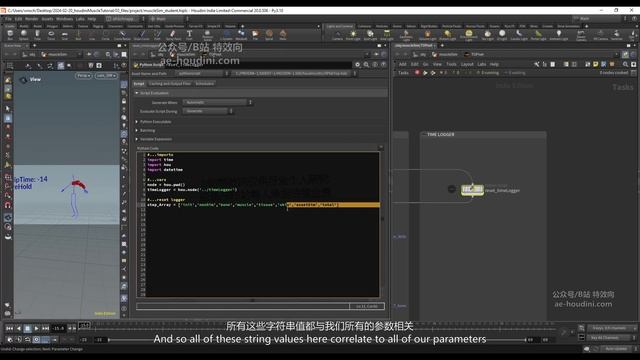
Task: Select the Font shelf tool
Action: (189, 35)
